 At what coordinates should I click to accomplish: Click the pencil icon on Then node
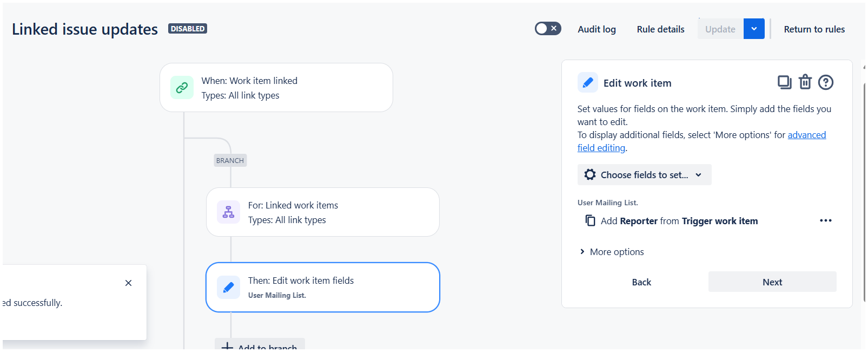(x=228, y=287)
